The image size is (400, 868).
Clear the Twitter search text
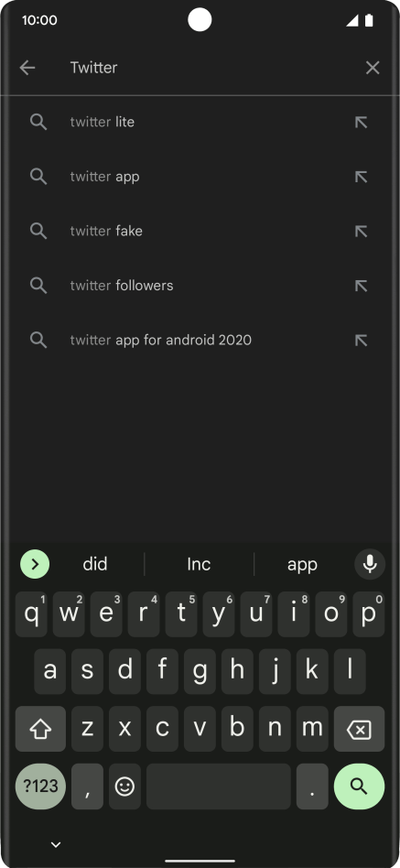373,68
